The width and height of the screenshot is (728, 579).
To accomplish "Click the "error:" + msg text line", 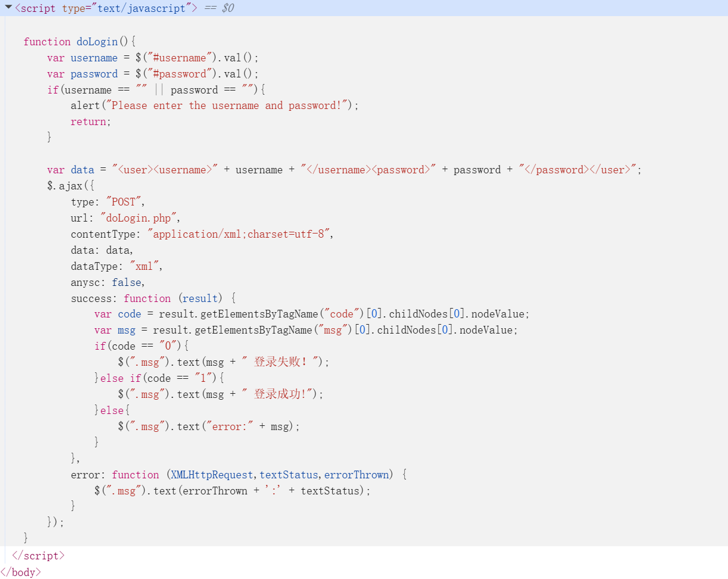I will [209, 427].
